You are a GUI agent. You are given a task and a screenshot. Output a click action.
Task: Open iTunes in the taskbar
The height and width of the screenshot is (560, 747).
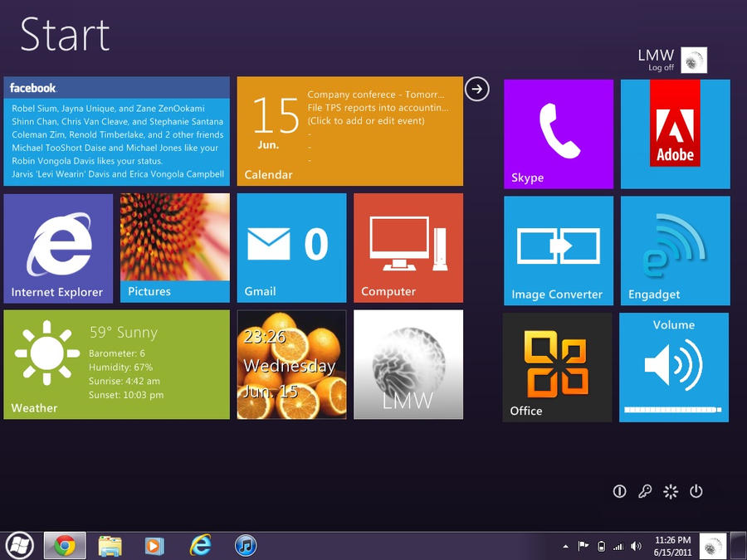pyautogui.click(x=246, y=546)
